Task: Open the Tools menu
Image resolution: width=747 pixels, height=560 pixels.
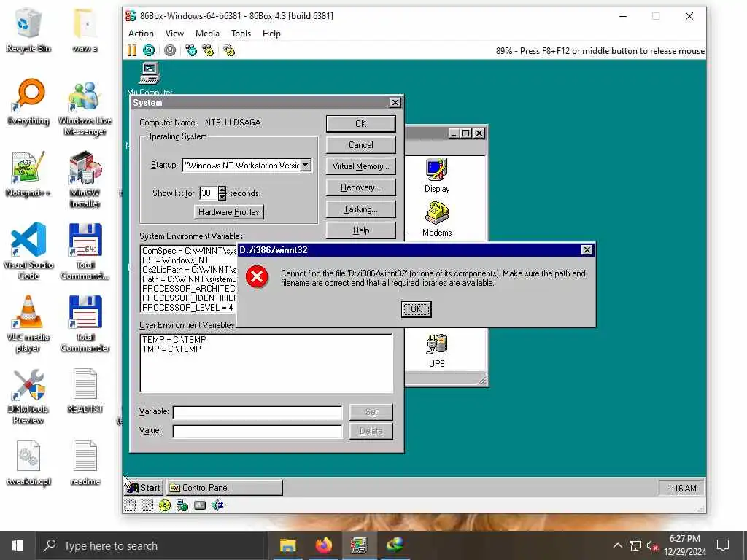Action: coord(241,34)
